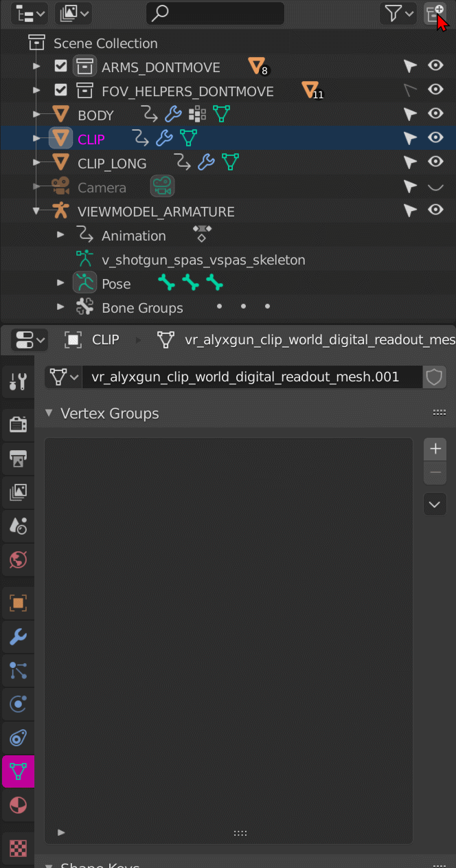Open vertex group specials dropdown arrow
Image resolution: width=456 pixels, height=868 pixels.
(x=435, y=504)
